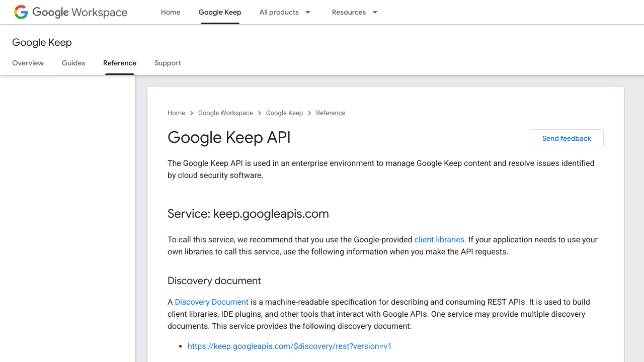Go to Home in the breadcrumb
Image resolution: width=644 pixels, height=362 pixels.
(176, 113)
